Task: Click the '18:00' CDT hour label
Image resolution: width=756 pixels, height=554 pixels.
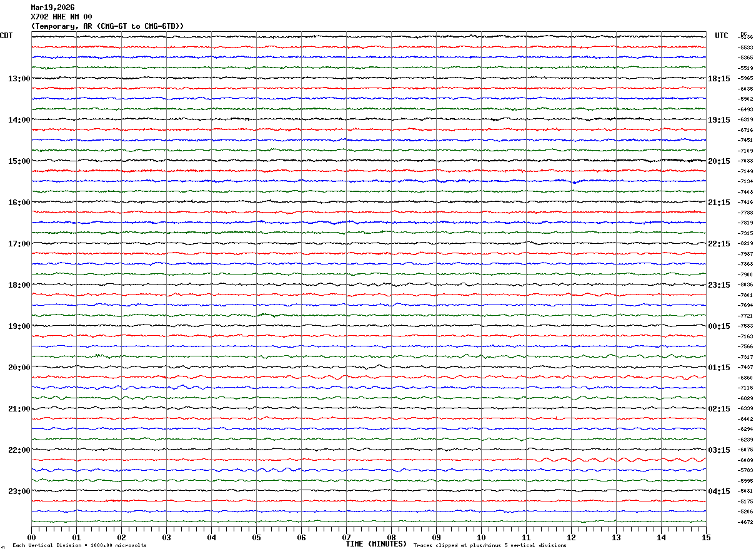Action: (x=19, y=285)
